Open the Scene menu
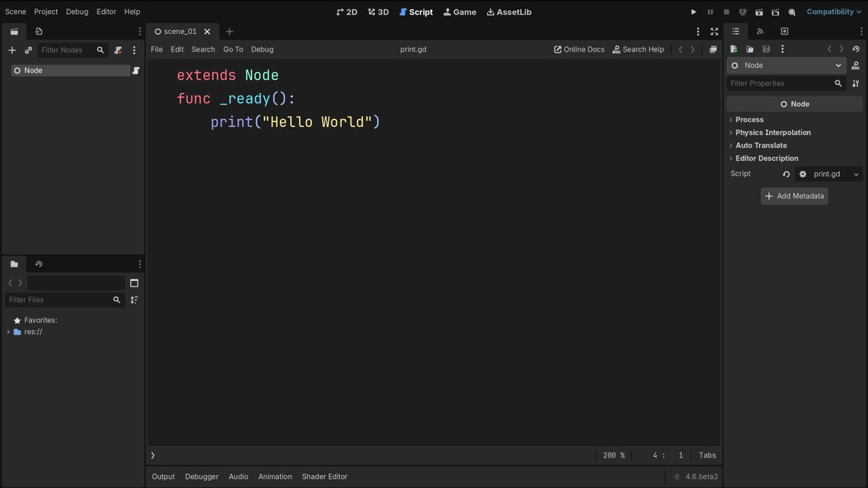 tap(15, 12)
